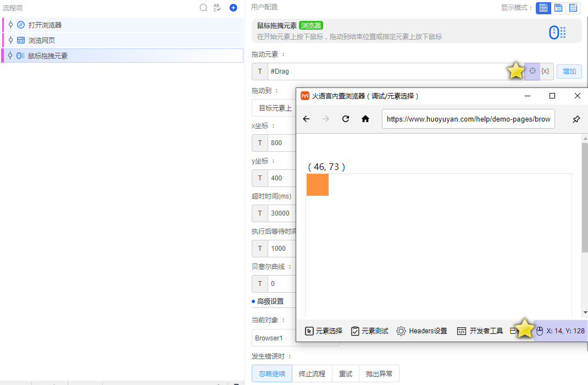The width and height of the screenshot is (588, 385).
Task: Switch to the middle display mode layout
Action: click(x=557, y=8)
